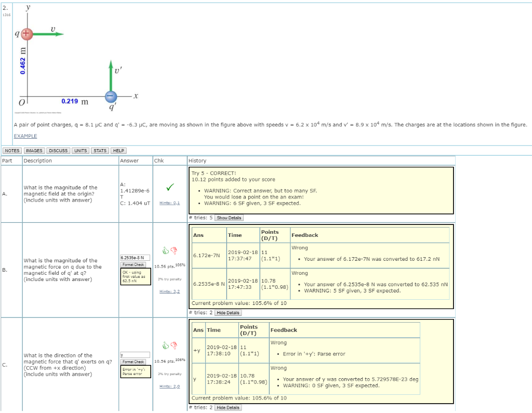This screenshot has width=532, height=413.
Task: Click the red thumbs-down icon for part C
Action: [x=174, y=345]
